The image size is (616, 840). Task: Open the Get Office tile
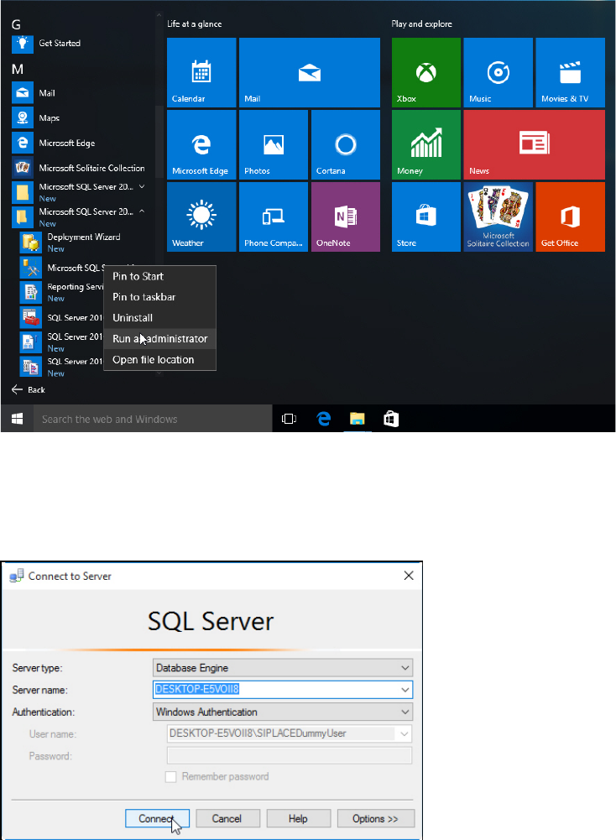pos(570,217)
